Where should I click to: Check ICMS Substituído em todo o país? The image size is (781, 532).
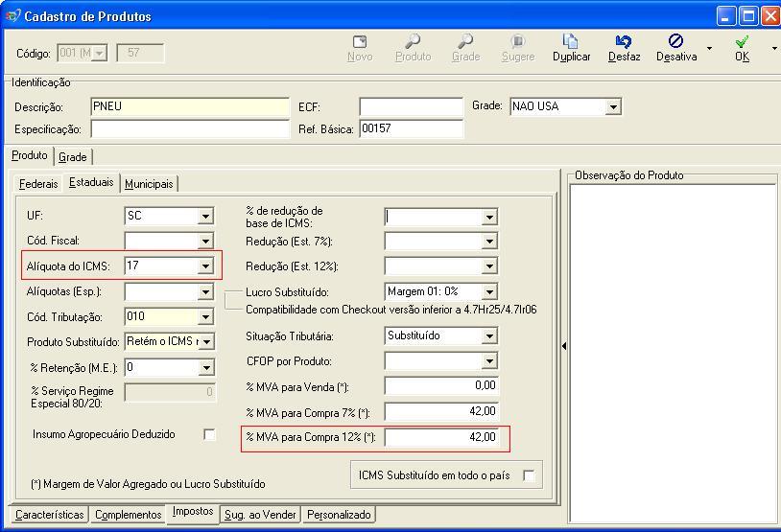point(529,475)
